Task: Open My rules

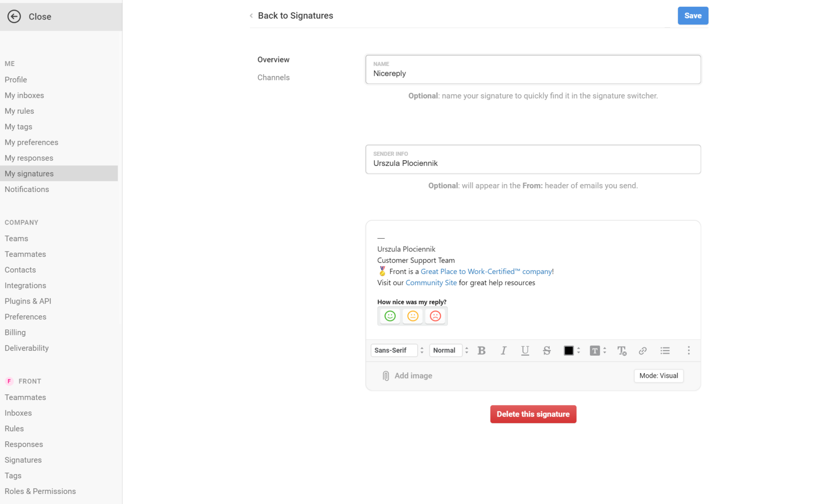Action: click(x=19, y=111)
